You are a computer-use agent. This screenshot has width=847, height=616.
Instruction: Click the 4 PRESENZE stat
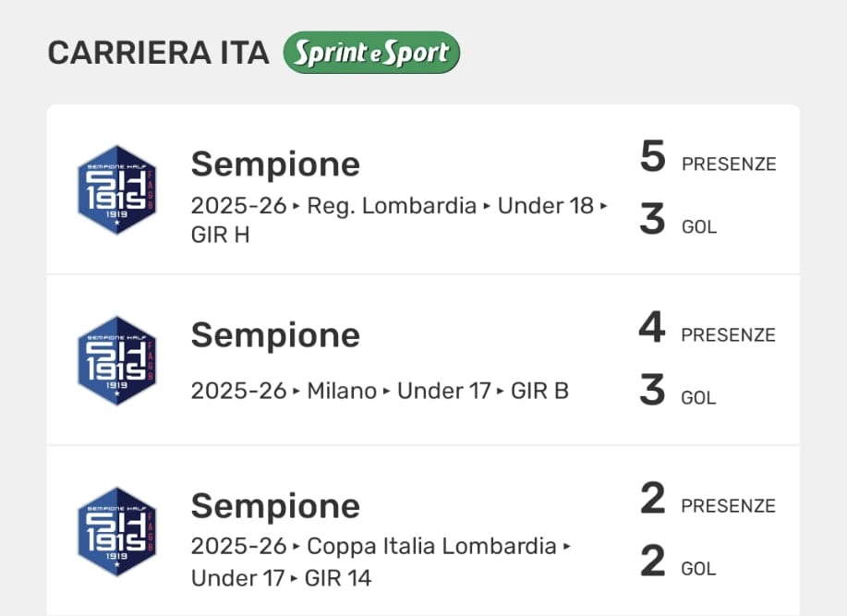pos(708,330)
